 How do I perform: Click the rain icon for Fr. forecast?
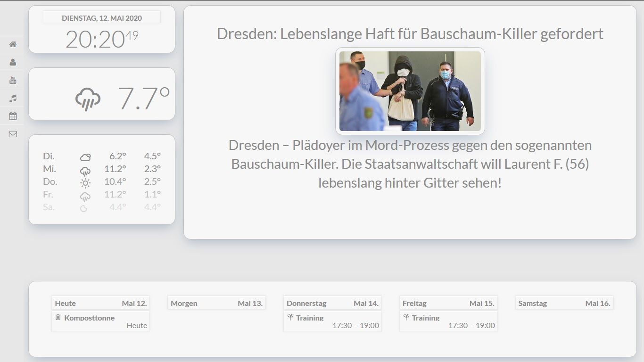click(85, 196)
